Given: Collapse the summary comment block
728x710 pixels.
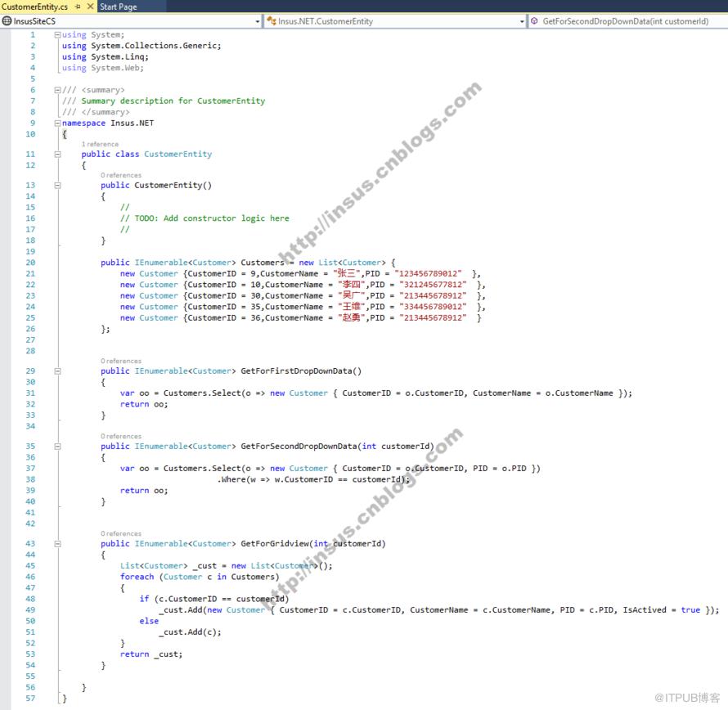Looking at the screenshot, I should (57, 90).
